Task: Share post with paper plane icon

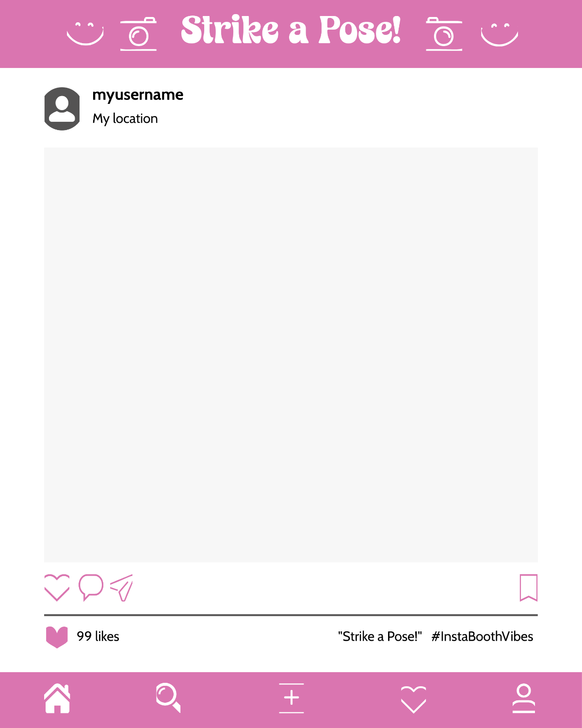Action: (x=121, y=588)
